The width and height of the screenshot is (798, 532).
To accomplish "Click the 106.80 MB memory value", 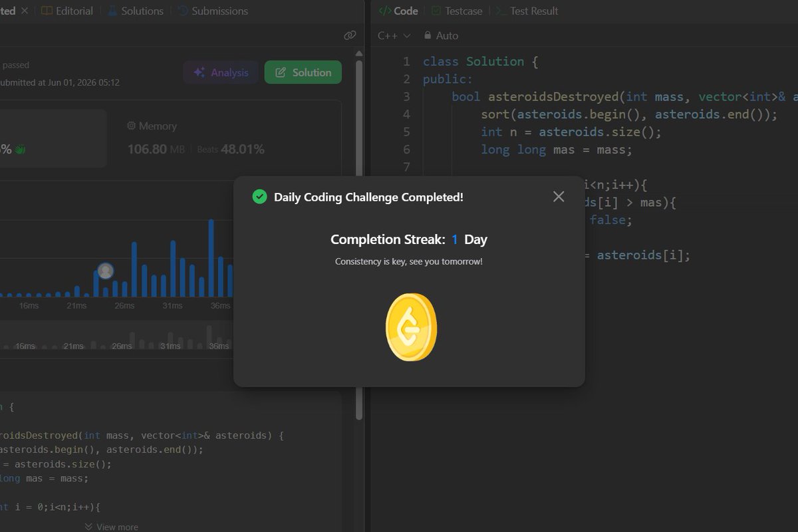I will 156,149.
